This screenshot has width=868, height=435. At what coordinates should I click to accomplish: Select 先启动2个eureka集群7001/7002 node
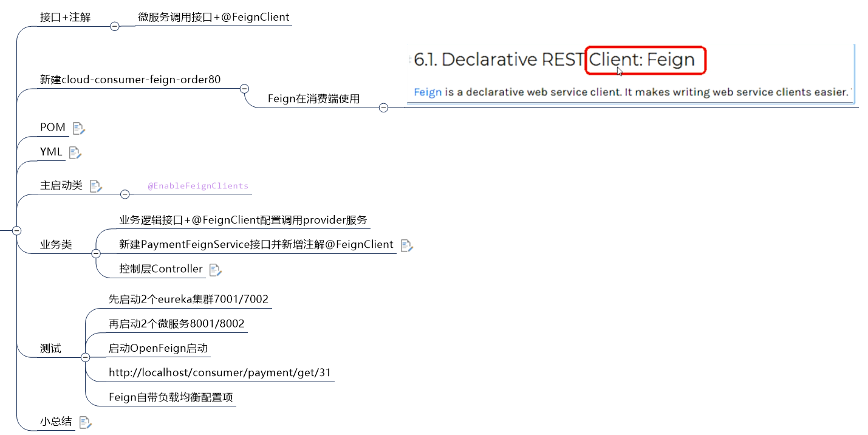coord(188,300)
